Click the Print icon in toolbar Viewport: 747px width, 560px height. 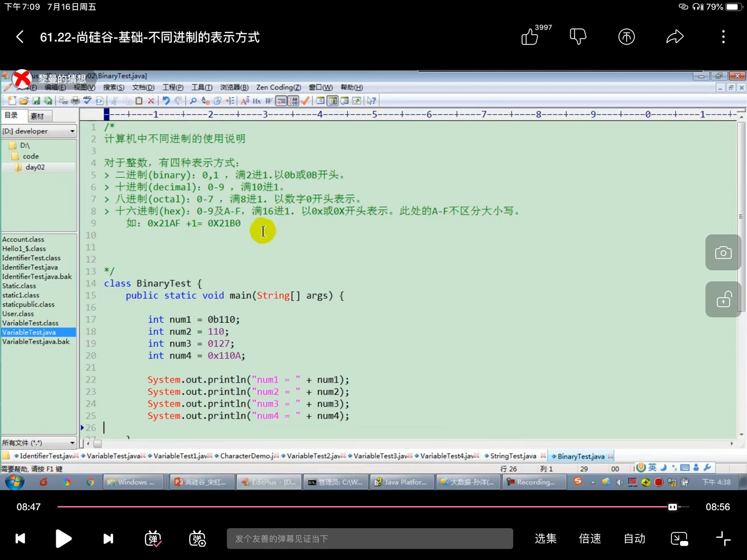pyautogui.click(x=75, y=101)
